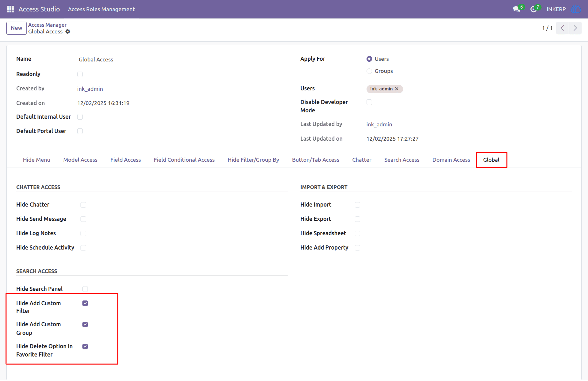Switch to the Hide Menu tab
588x381 pixels.
[37, 160]
